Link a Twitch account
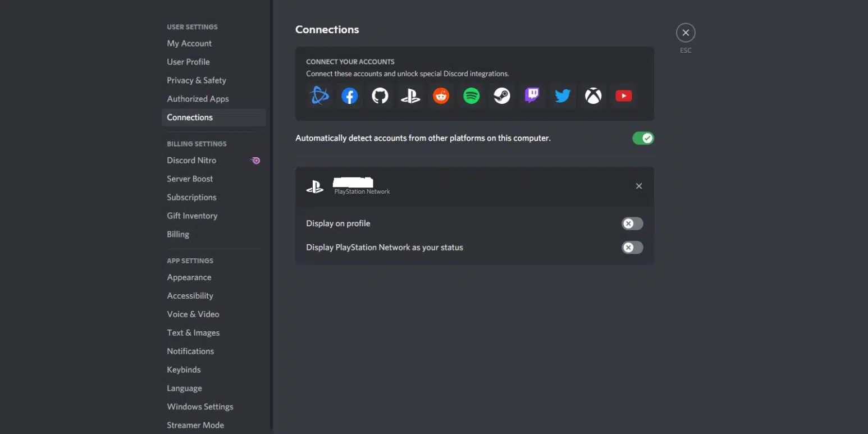The height and width of the screenshot is (434, 868). click(x=532, y=96)
